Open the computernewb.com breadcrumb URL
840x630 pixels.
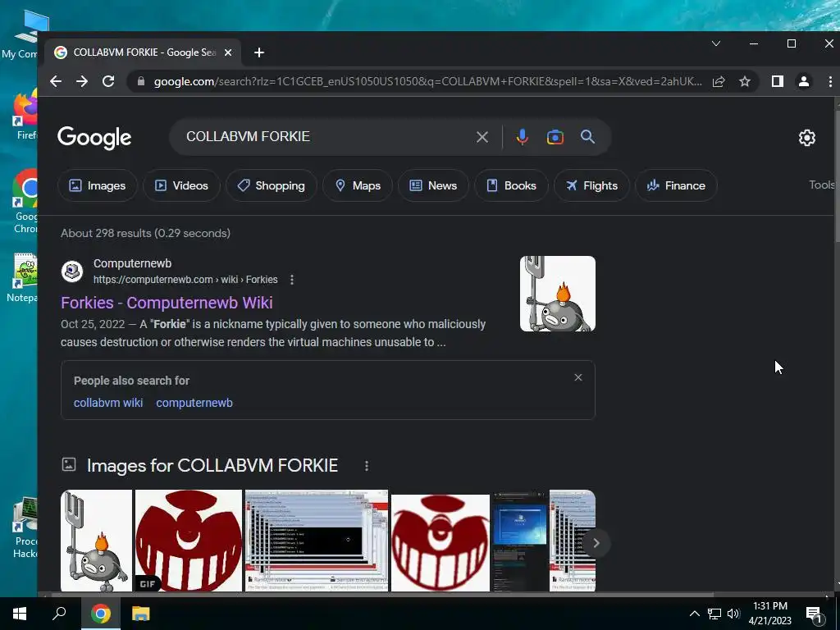point(185,280)
